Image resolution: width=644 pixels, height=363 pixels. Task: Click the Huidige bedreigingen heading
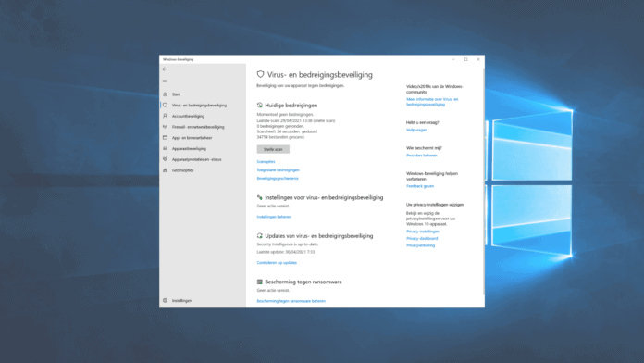pyautogui.click(x=291, y=106)
